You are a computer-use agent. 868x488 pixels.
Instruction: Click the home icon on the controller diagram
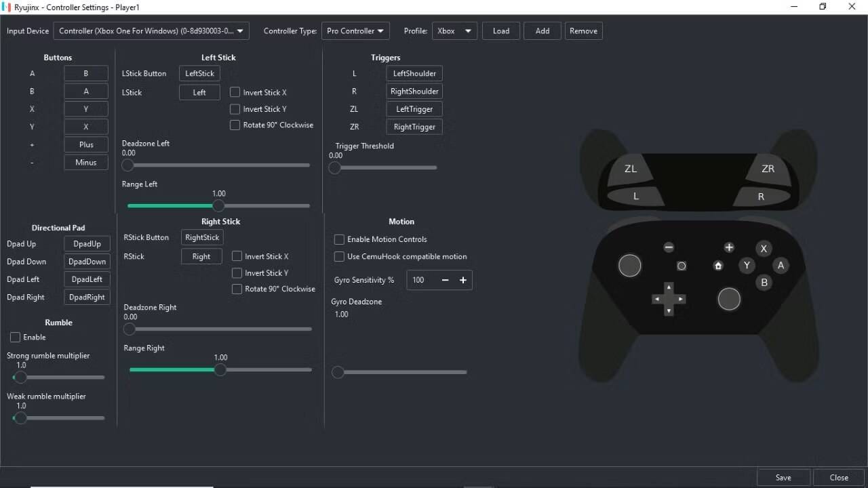(x=718, y=266)
